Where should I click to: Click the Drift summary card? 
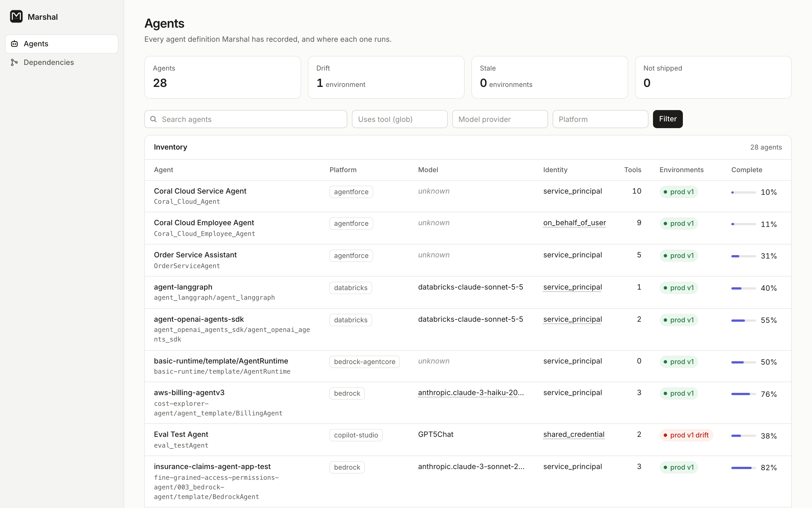(386, 77)
